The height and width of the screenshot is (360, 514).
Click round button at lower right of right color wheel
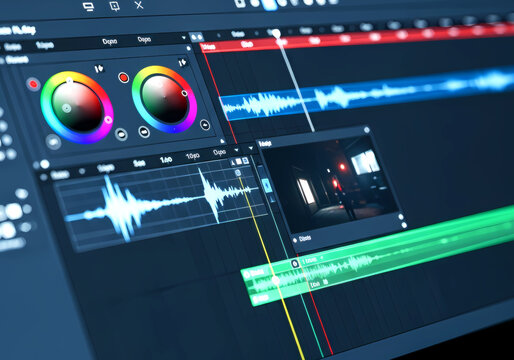pyautogui.click(x=205, y=125)
